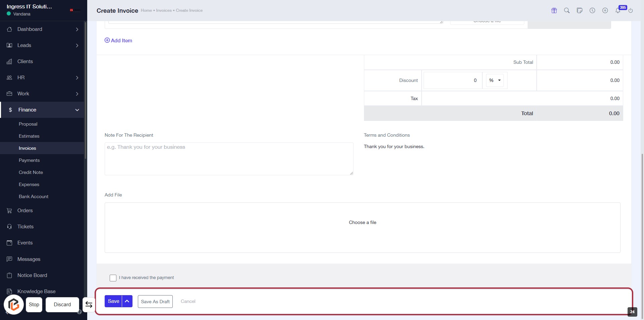Open the sticky notes icon
The height and width of the screenshot is (320, 644).
(580, 10)
